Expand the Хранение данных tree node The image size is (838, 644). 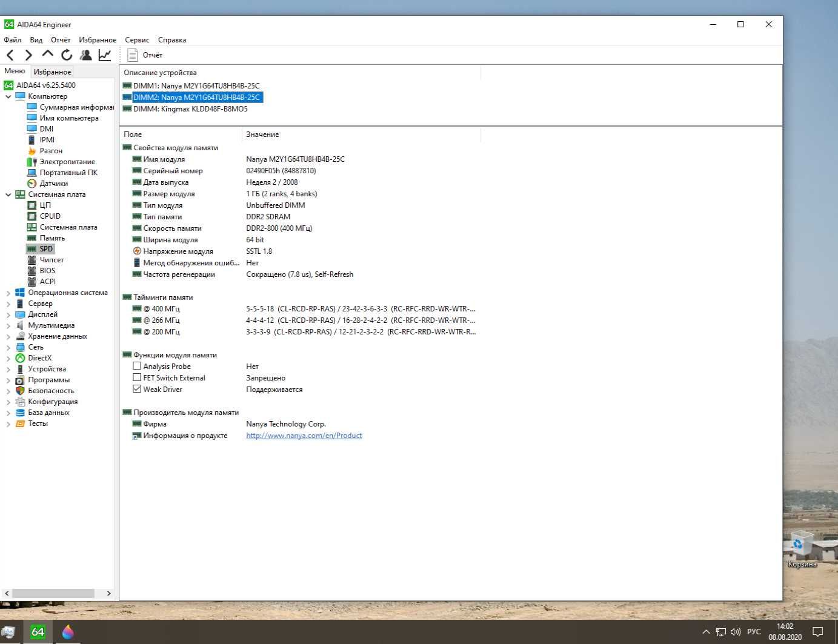(x=8, y=336)
